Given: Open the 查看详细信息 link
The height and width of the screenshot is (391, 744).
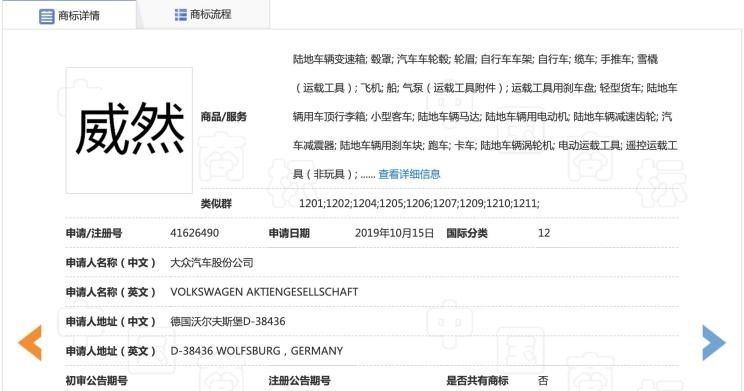Looking at the screenshot, I should pos(409,174).
